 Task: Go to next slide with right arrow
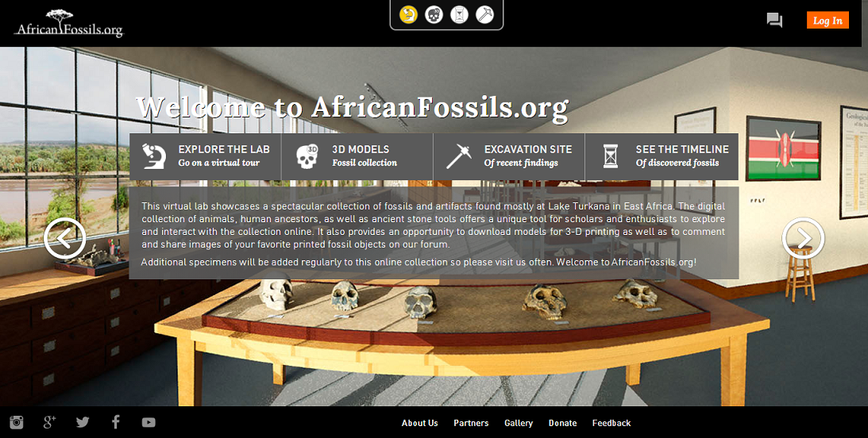pos(803,238)
